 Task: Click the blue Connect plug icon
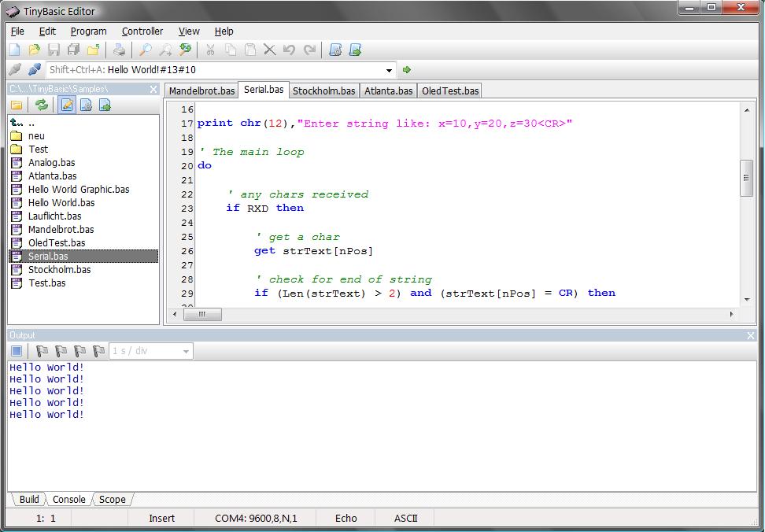(x=35, y=70)
